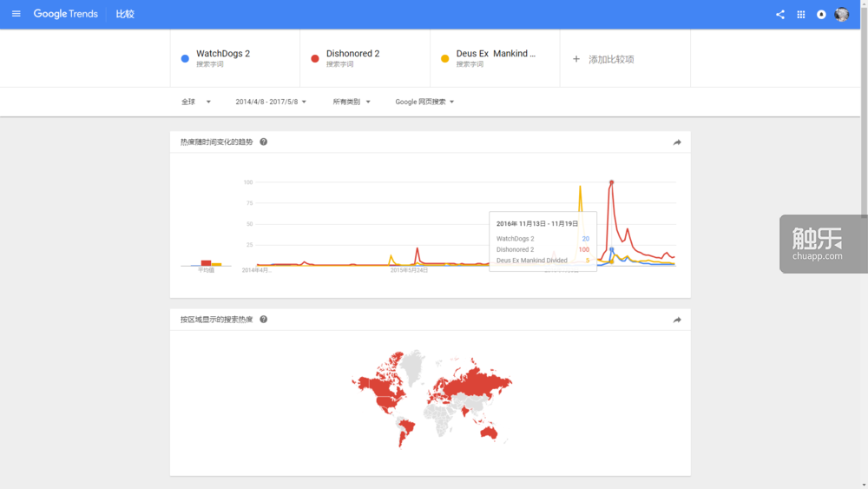This screenshot has height=489, width=868.
Task: Open the user account avatar
Action: 842,15
